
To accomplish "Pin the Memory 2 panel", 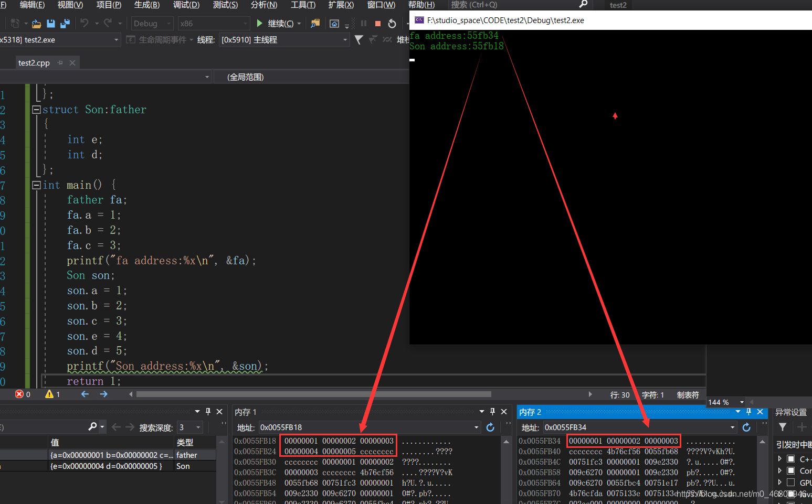I will 748,412.
